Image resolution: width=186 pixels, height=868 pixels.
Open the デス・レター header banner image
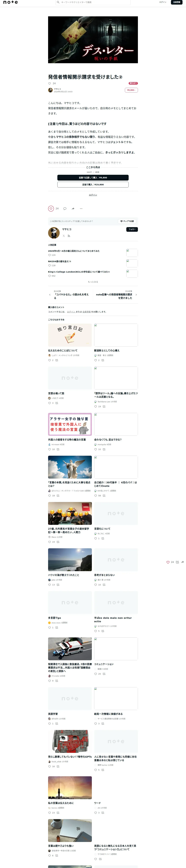pyautogui.click(x=93, y=40)
